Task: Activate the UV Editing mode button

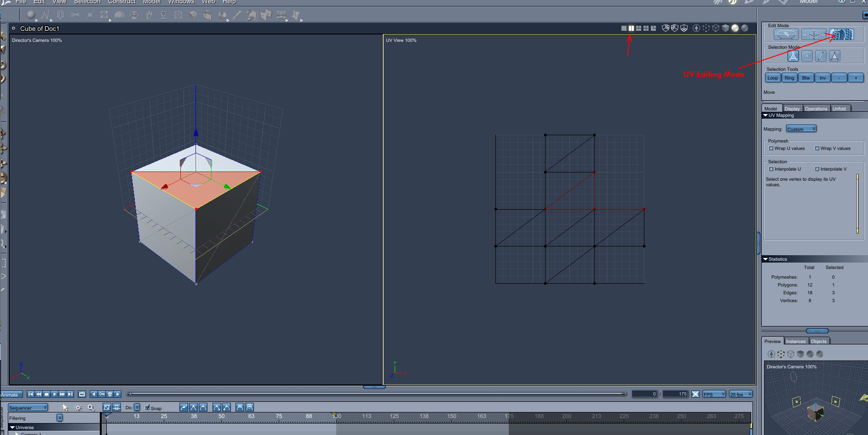Action: click(841, 34)
